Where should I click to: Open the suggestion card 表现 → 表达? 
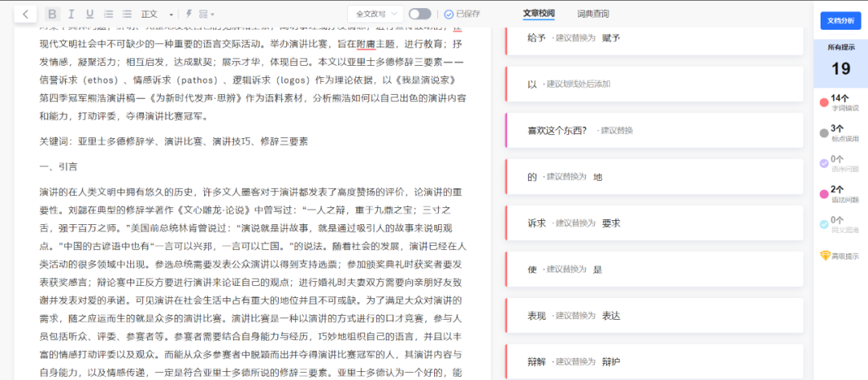point(653,316)
